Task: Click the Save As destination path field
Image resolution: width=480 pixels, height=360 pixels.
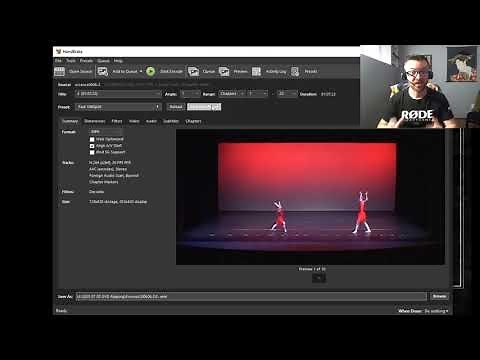Action: click(x=251, y=297)
